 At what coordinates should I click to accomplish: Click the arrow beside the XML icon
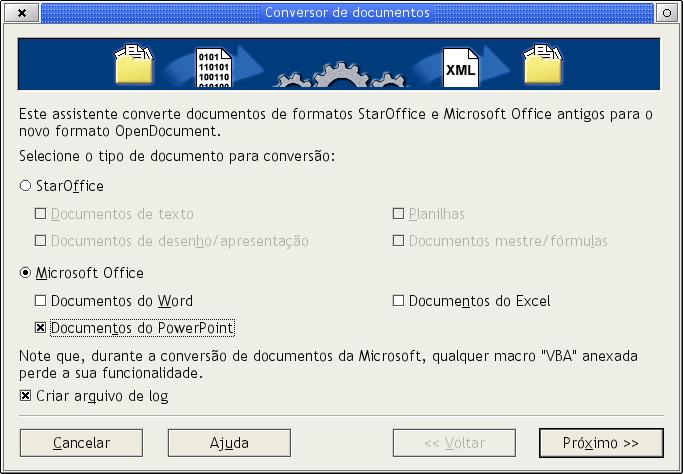[497, 65]
